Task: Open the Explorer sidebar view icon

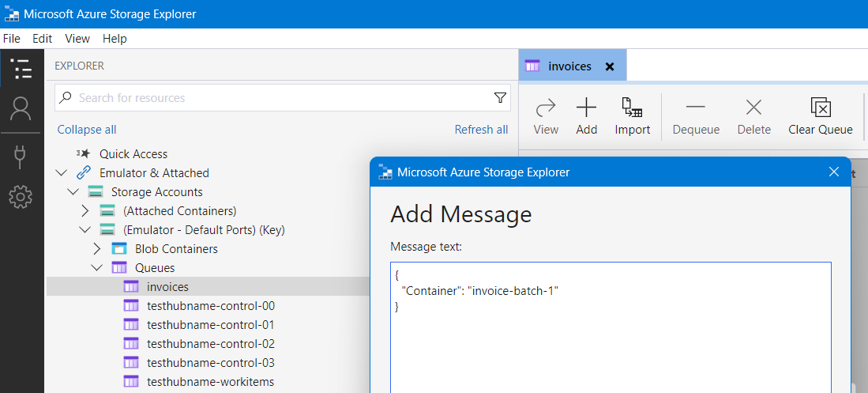Action: [21, 69]
